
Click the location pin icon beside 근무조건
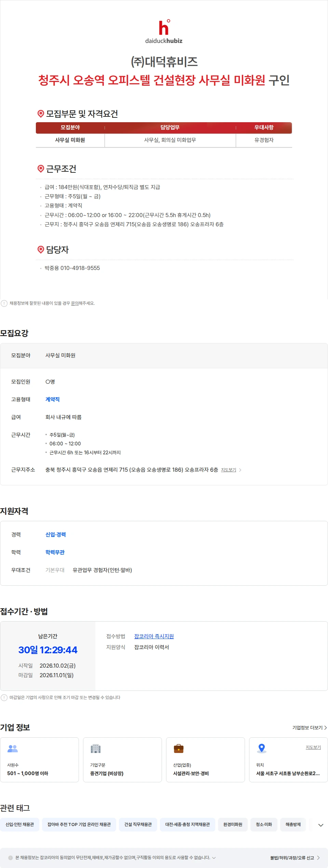click(x=41, y=169)
